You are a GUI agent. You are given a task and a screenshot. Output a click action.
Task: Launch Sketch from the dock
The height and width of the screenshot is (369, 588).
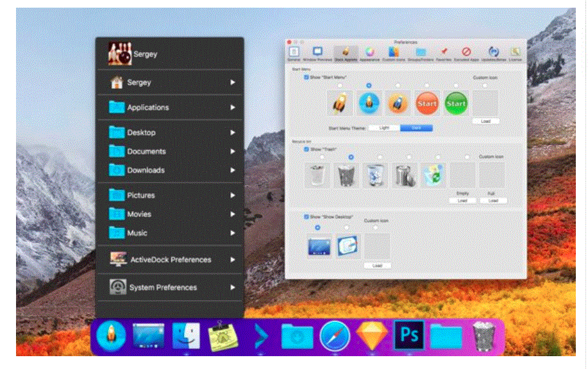[x=371, y=336]
